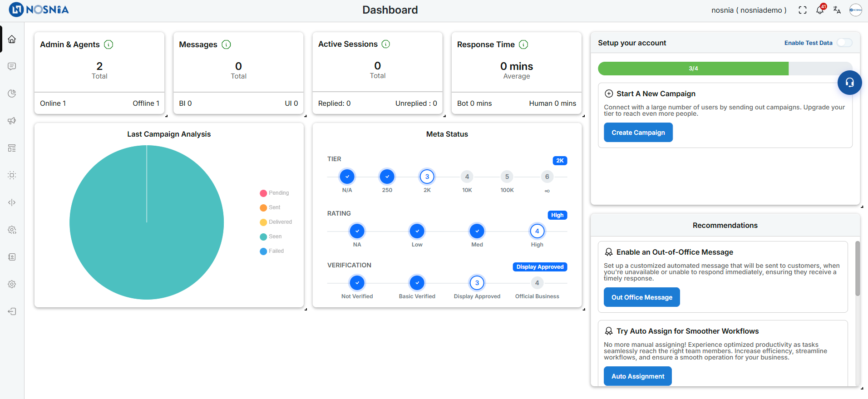Toggle the Enable Test Data switch
Image resolution: width=868 pixels, height=399 pixels.
tap(844, 43)
